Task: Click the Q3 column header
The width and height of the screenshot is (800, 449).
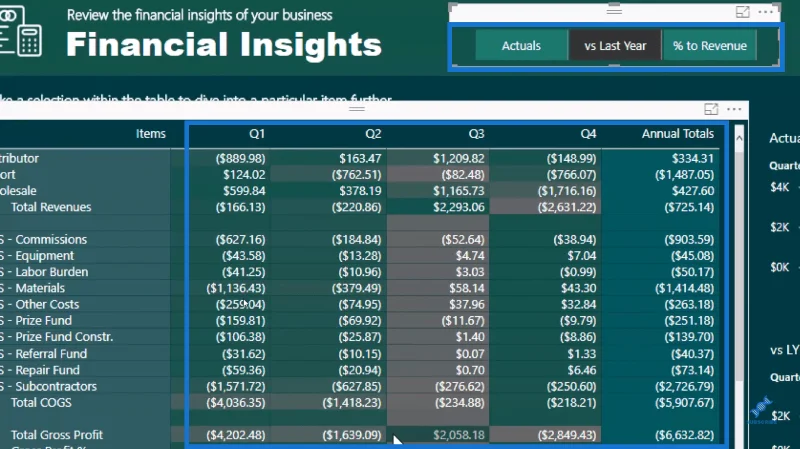Action: tap(476, 134)
